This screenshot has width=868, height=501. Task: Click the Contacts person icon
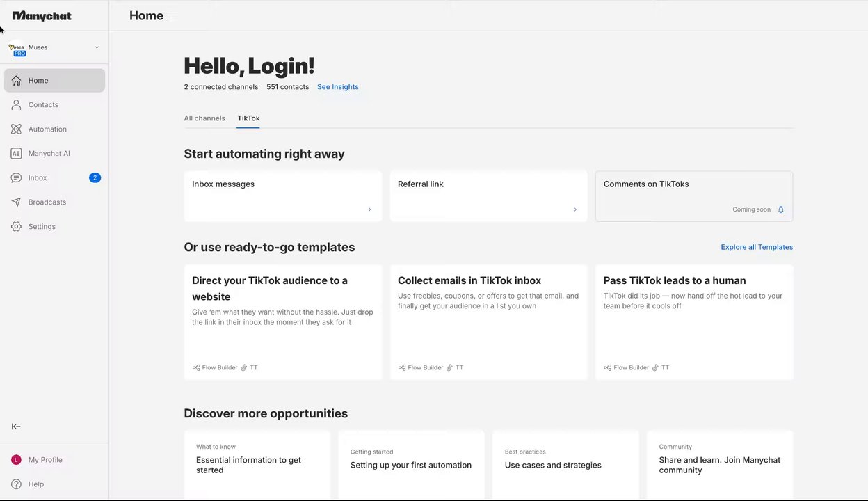(16, 105)
